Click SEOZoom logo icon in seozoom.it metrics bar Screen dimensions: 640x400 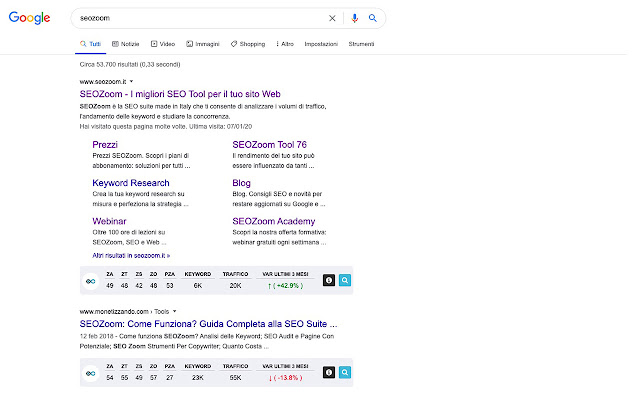91,281
